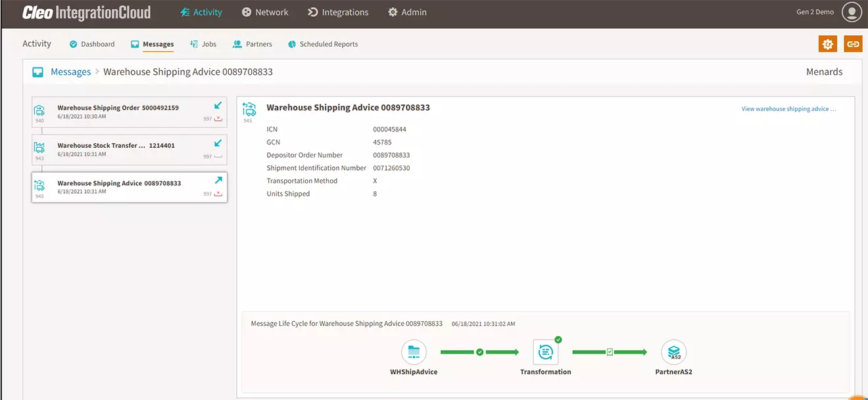Switch to the Dashboard tab
The height and width of the screenshot is (400, 868).
(x=92, y=44)
